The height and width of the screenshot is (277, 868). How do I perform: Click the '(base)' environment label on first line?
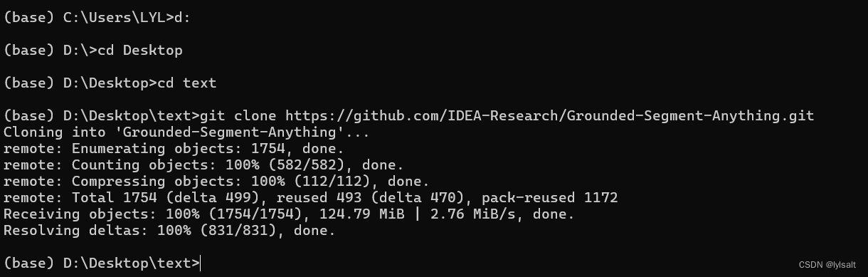(29, 17)
